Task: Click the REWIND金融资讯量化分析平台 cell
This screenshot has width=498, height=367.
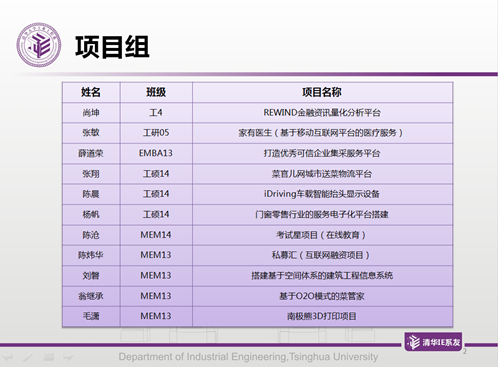Action: tap(322, 113)
